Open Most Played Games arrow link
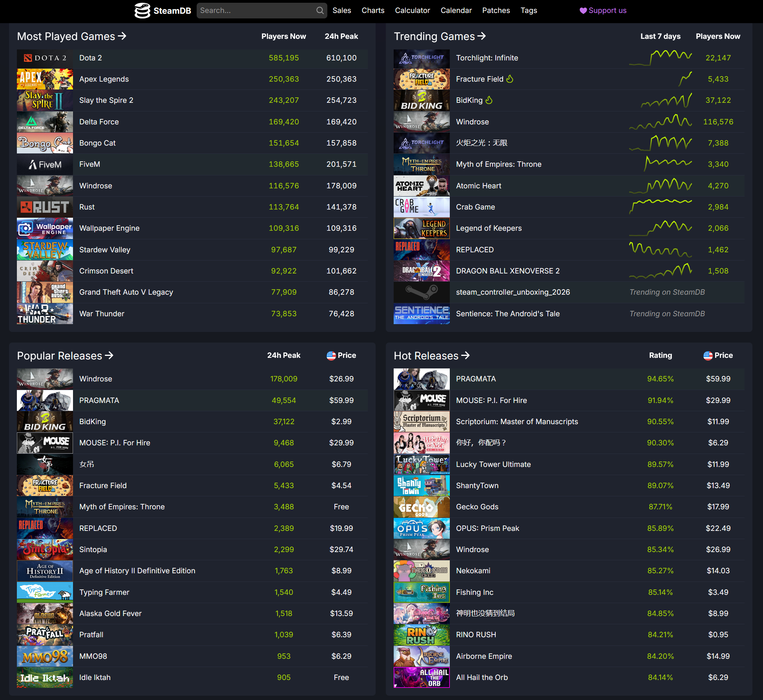 [x=122, y=36]
